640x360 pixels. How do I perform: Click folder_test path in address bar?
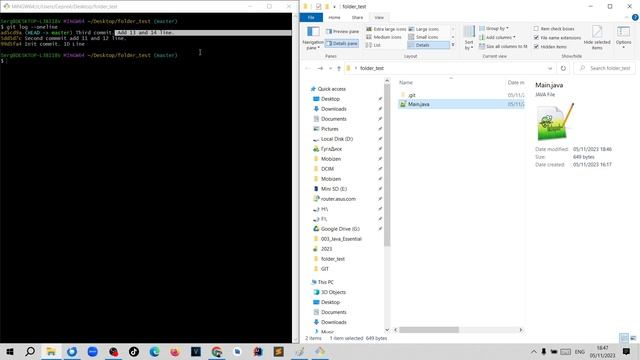tap(372, 68)
